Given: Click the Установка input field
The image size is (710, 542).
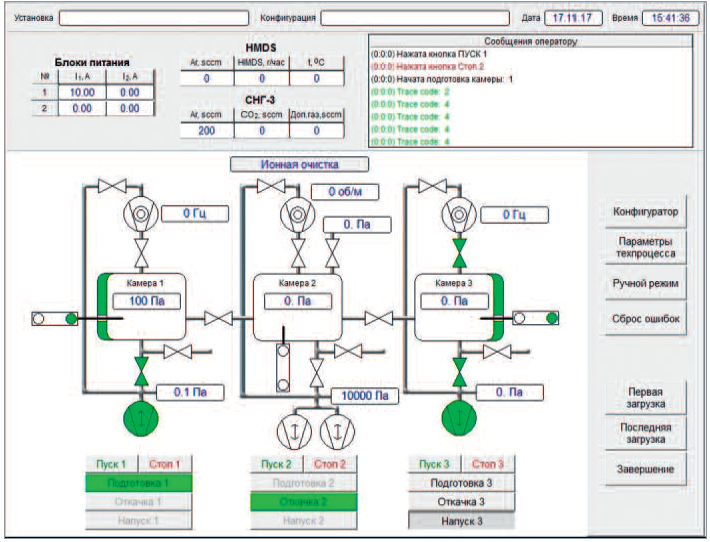Looking at the screenshot, I should point(154,18).
